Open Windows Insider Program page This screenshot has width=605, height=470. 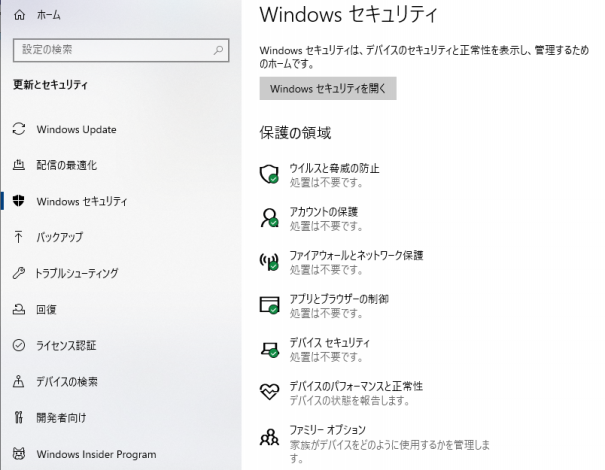click(96, 454)
